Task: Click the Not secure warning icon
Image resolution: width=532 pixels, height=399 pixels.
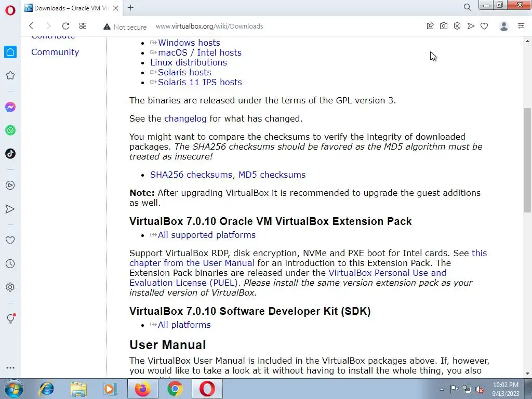Action: point(107,26)
